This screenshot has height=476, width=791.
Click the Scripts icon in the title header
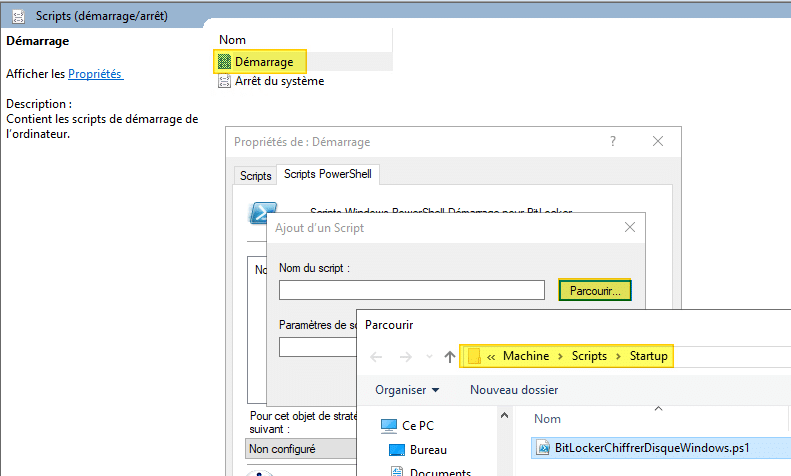[x=19, y=16]
